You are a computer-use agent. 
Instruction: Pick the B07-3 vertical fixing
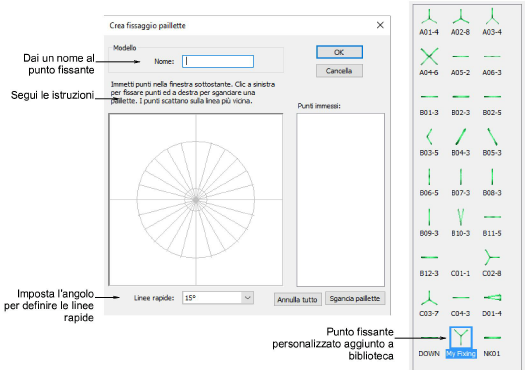coord(460,182)
